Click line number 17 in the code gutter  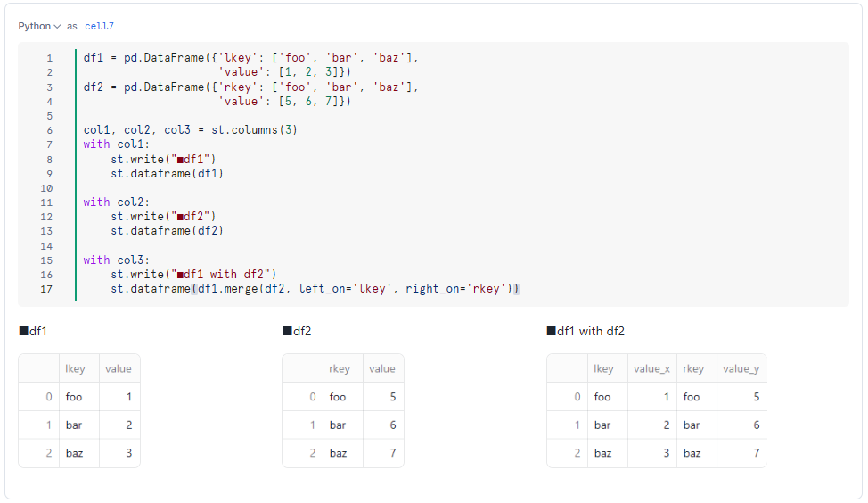[x=46, y=289]
